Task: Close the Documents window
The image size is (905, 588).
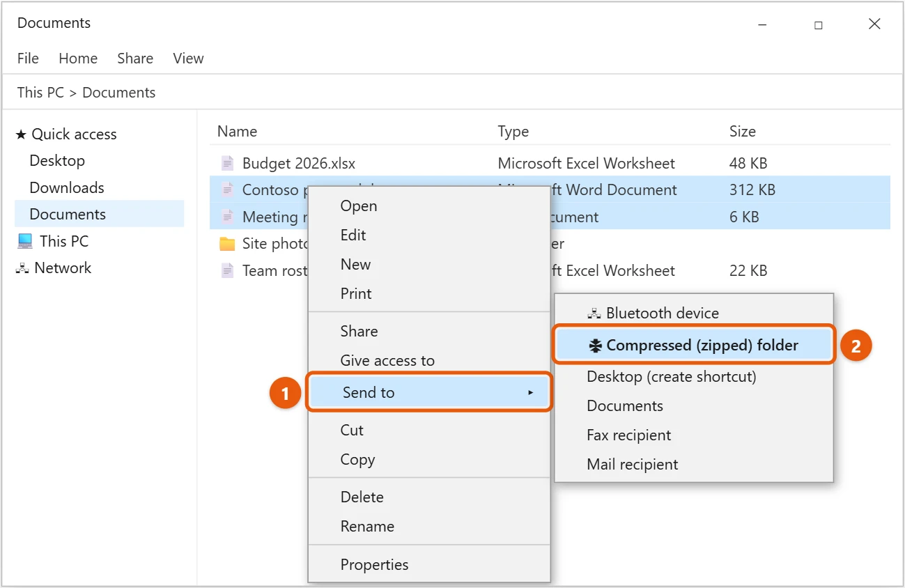Action: 874,24
